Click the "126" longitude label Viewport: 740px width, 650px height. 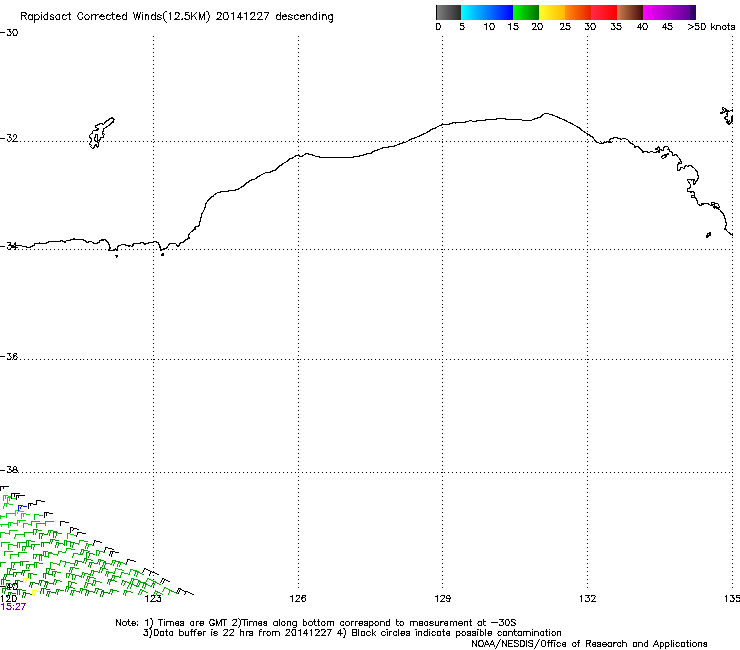click(298, 599)
